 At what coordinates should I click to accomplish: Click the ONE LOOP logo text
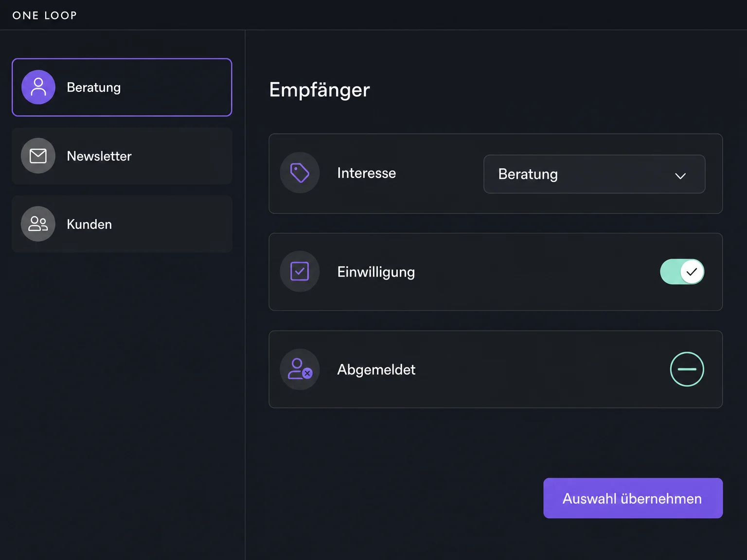pyautogui.click(x=45, y=16)
